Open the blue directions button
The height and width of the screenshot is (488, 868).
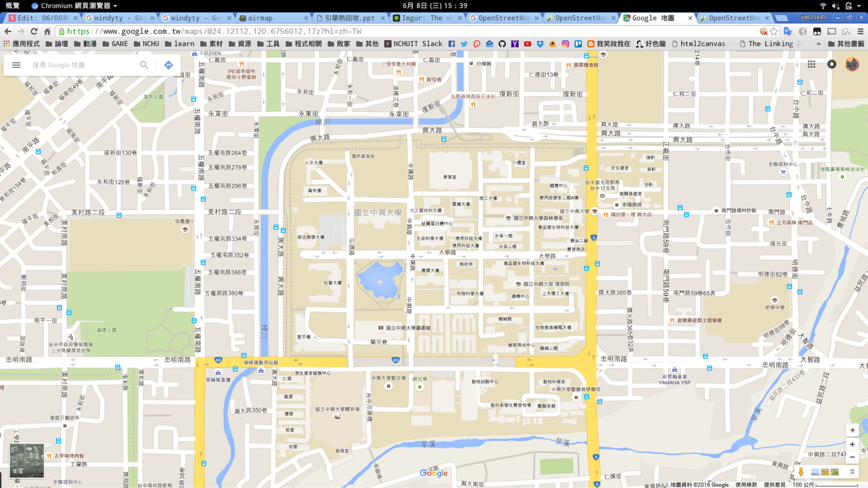169,65
